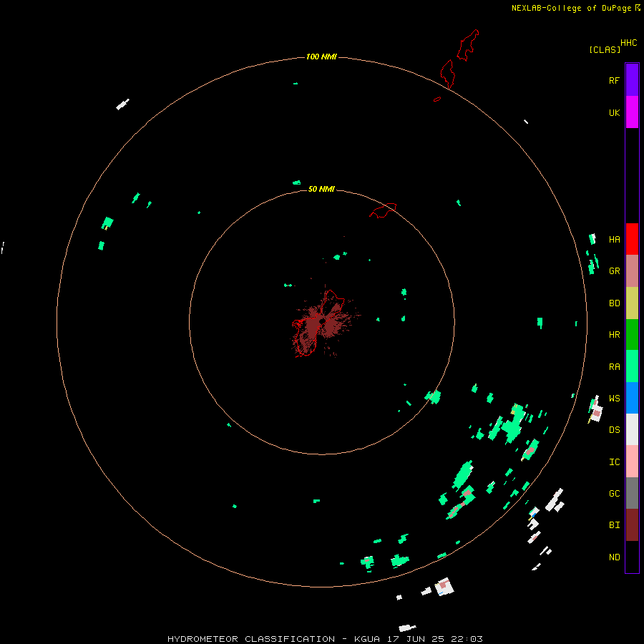Click the WS blue legend swatch

(632, 398)
